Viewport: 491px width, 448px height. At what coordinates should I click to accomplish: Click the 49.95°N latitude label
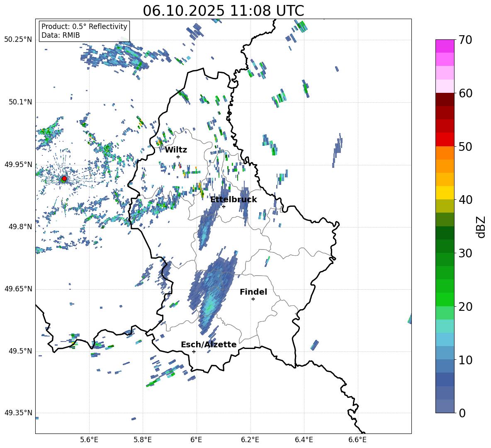tap(18, 165)
